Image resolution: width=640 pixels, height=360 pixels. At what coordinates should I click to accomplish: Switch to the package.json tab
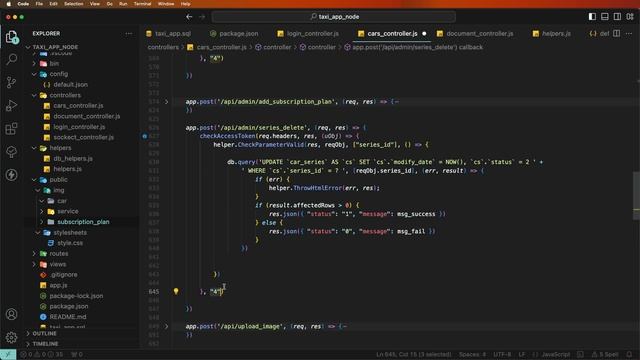(238, 33)
